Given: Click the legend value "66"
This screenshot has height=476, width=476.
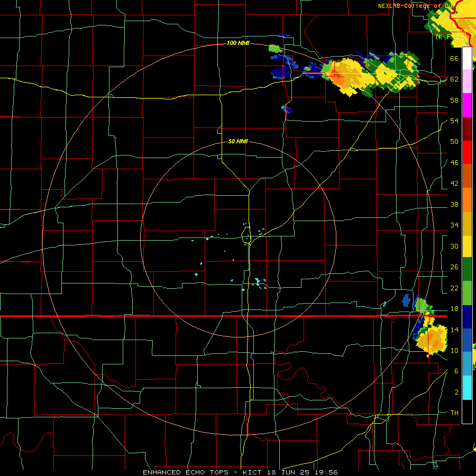Looking at the screenshot, I should point(454,58).
